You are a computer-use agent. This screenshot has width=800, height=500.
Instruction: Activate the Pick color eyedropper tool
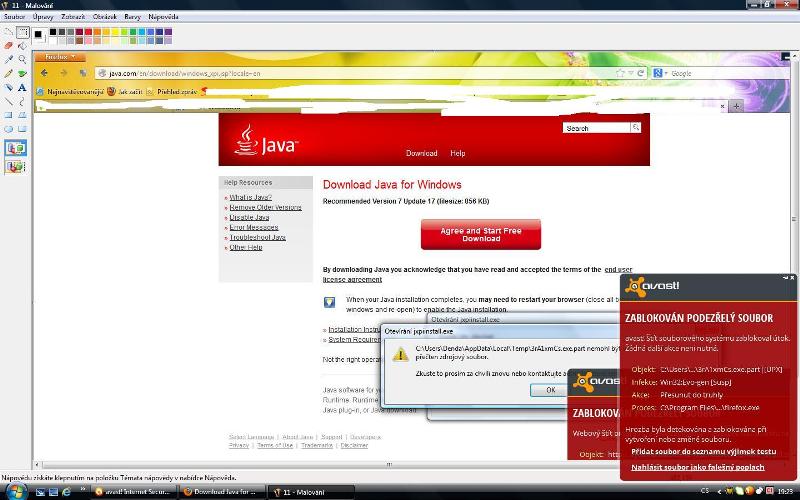point(8,60)
